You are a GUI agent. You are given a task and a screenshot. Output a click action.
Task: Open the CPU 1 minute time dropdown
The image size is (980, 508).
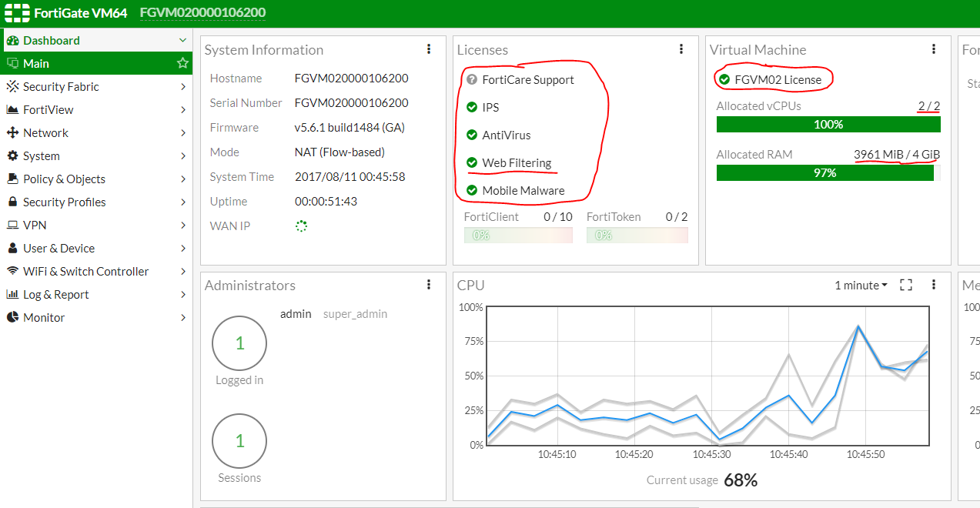[x=861, y=285]
